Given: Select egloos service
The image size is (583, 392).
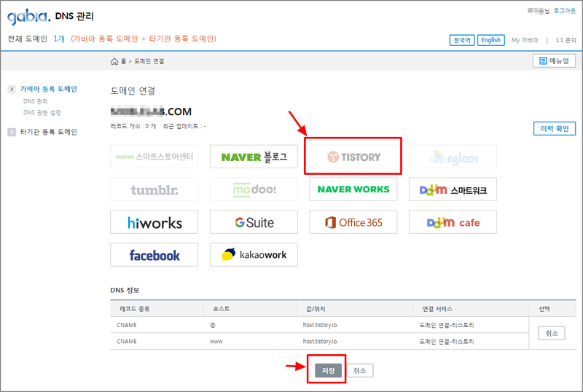Looking at the screenshot, I should pos(453,157).
